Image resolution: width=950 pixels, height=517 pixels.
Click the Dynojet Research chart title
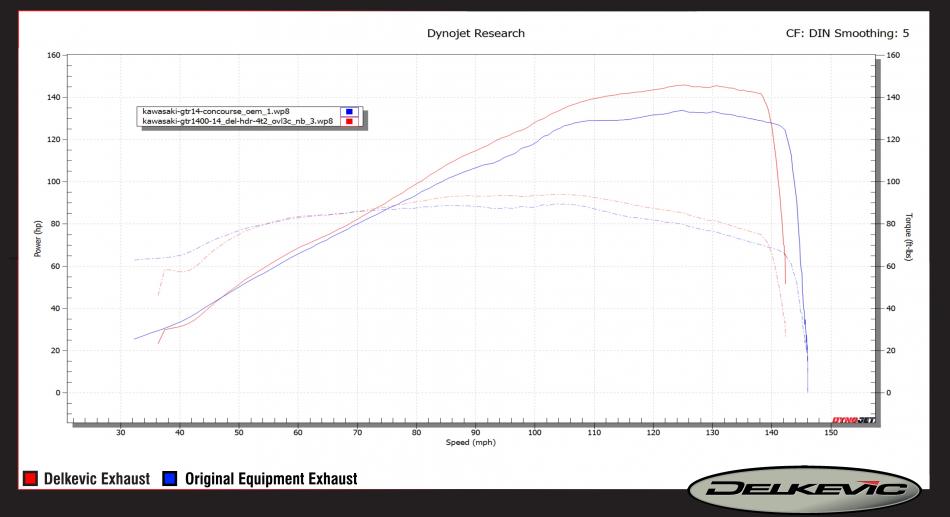pyautogui.click(x=475, y=33)
